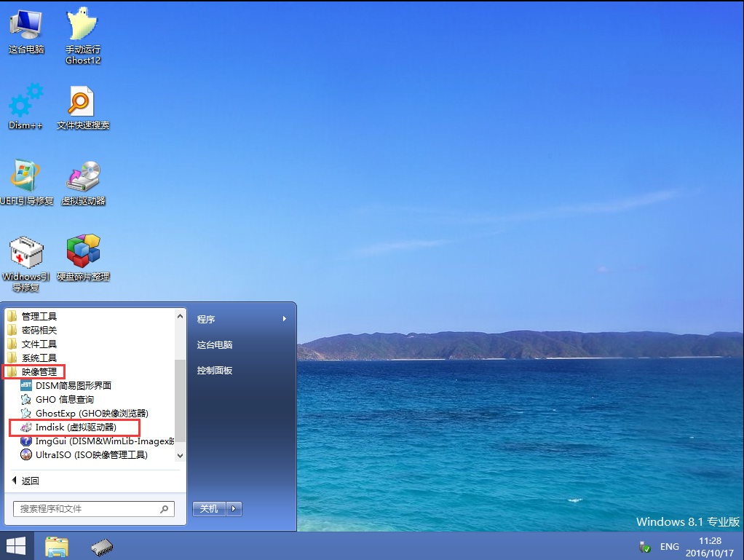Launch Imdisk (虚拟驱动器) from the menu
The height and width of the screenshot is (560, 744).
(x=76, y=427)
